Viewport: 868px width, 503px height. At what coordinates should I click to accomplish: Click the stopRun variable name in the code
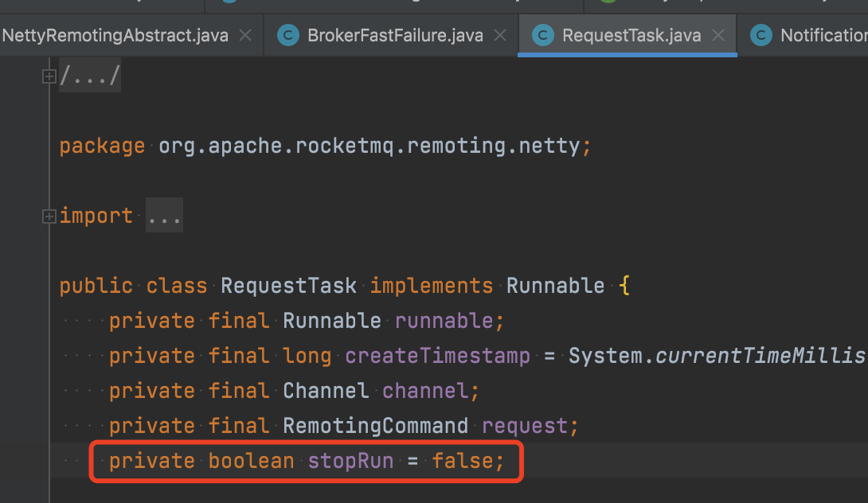tap(350, 461)
